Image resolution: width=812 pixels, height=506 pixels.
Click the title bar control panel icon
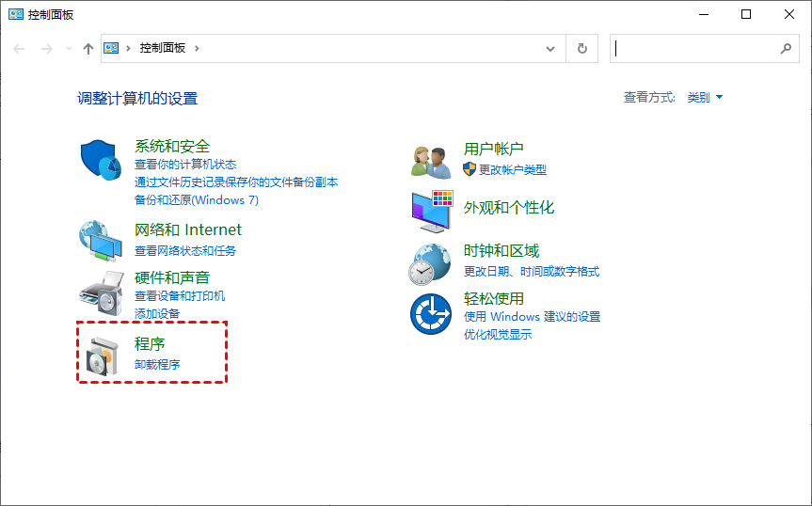(x=16, y=14)
